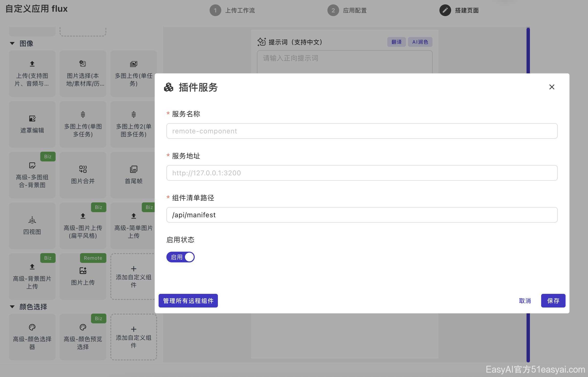The height and width of the screenshot is (377, 588).
Task: Focus the 服务名称 input field
Action: (362, 131)
